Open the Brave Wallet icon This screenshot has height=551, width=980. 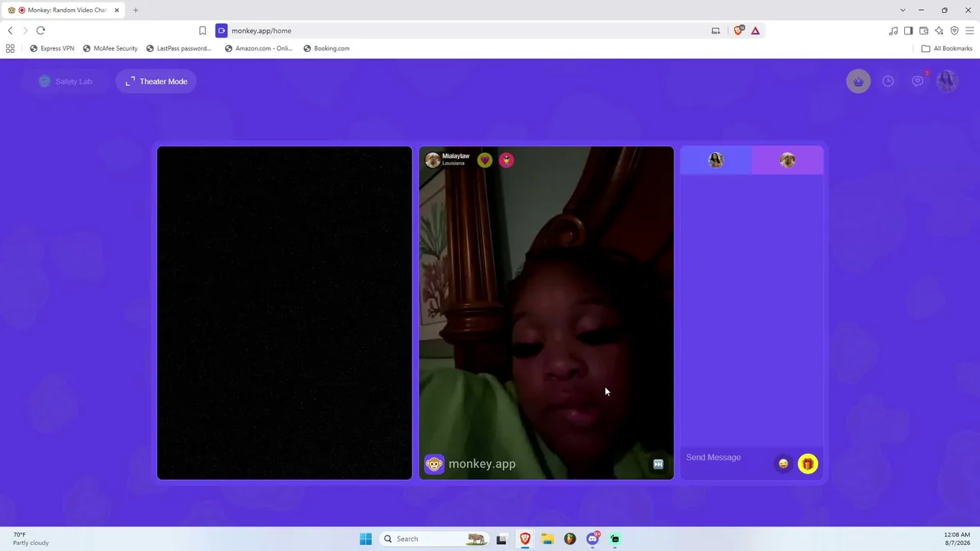(x=924, y=31)
